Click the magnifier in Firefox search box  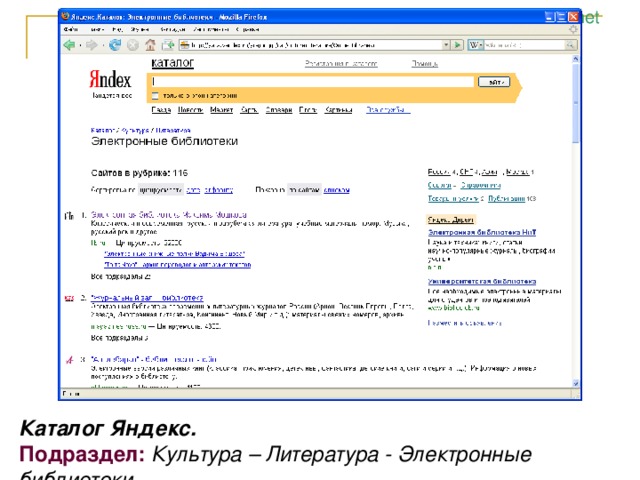point(570,45)
